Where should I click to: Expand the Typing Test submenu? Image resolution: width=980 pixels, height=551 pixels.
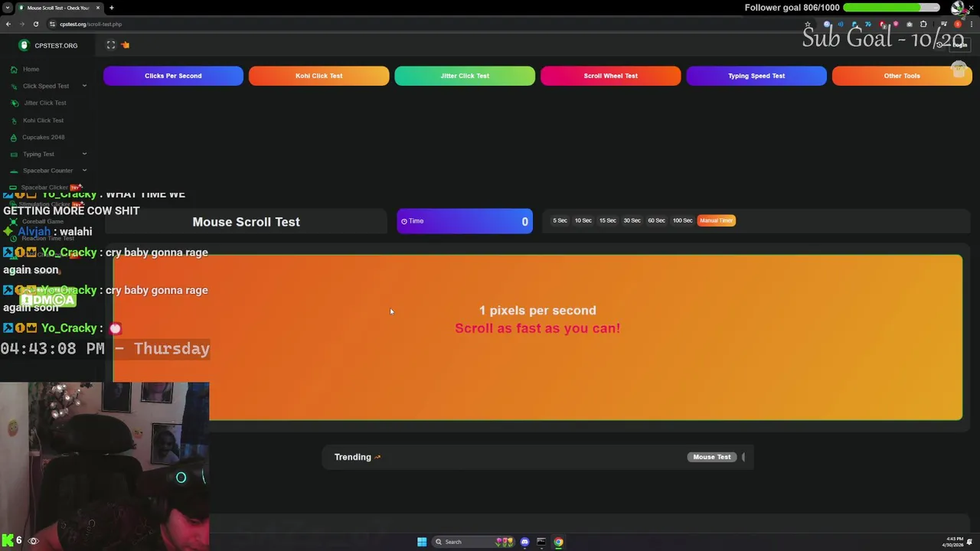[84, 154]
